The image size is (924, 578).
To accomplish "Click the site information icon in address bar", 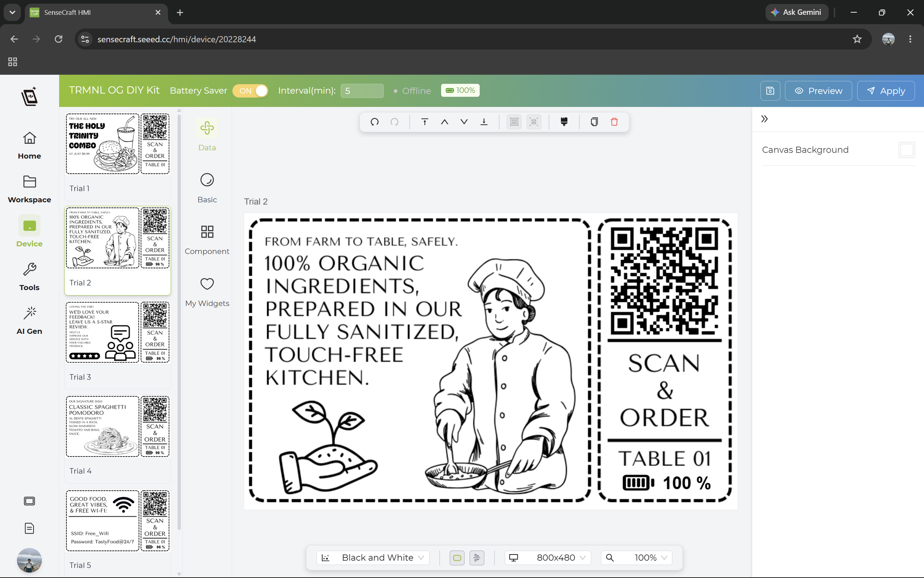I will click(x=85, y=39).
